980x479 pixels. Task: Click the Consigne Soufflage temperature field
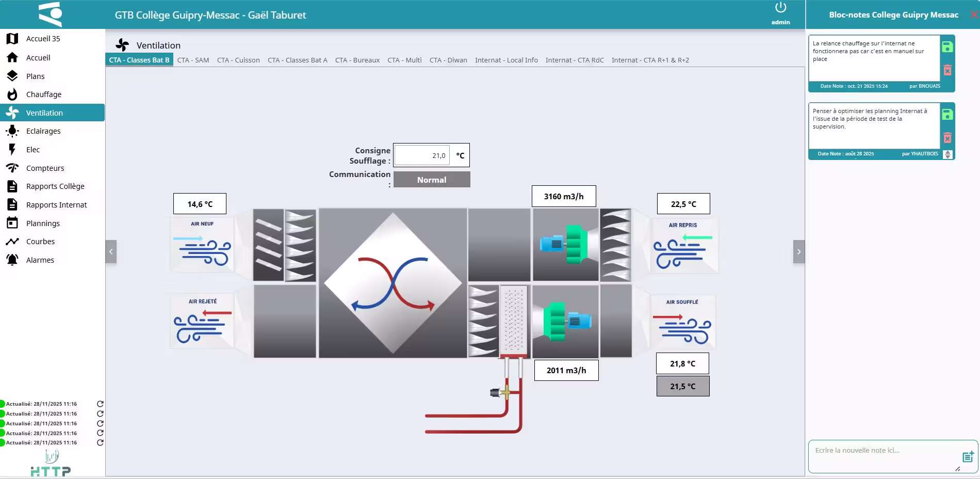point(422,155)
